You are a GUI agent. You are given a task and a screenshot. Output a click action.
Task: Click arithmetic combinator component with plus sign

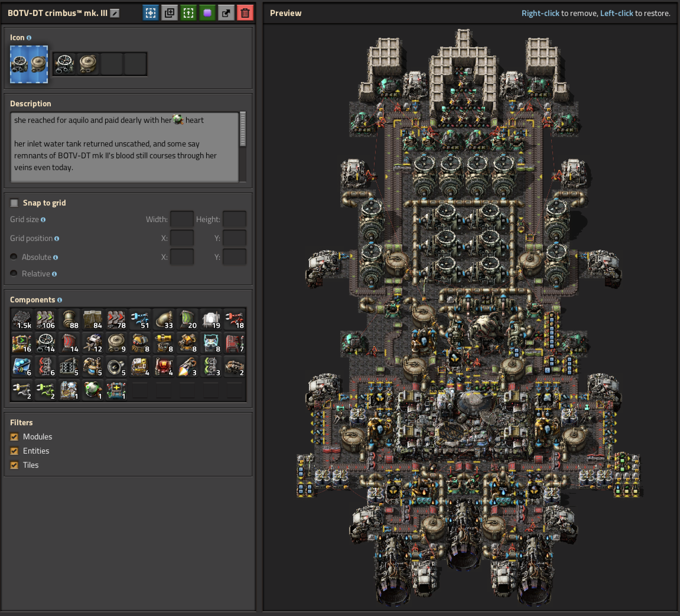(116, 390)
